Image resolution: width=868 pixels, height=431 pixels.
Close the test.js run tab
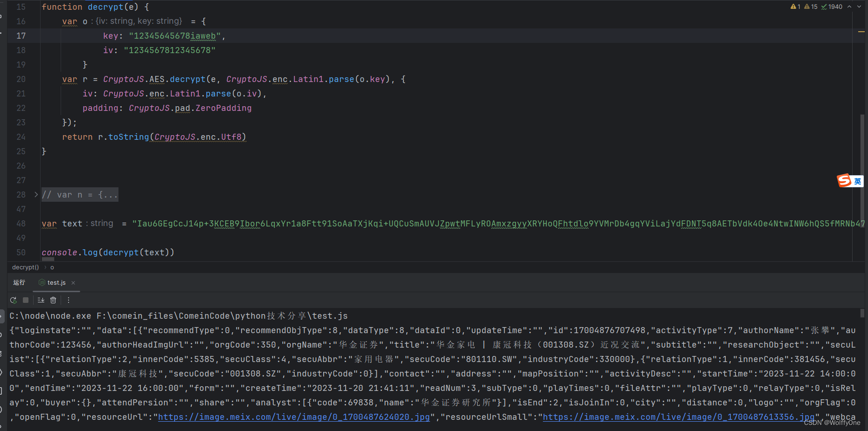(73, 283)
